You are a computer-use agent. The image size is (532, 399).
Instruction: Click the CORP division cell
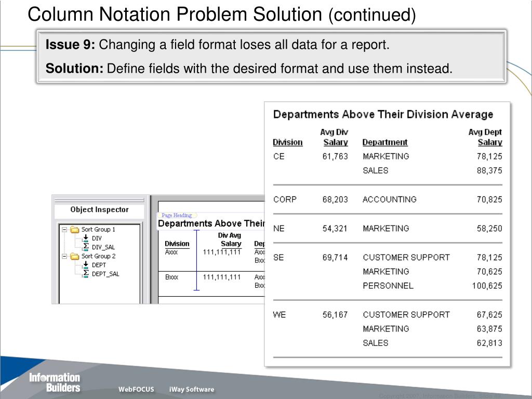click(x=285, y=199)
